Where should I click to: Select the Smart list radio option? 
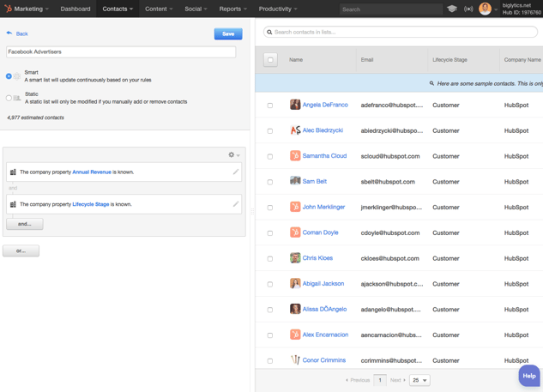(x=9, y=76)
